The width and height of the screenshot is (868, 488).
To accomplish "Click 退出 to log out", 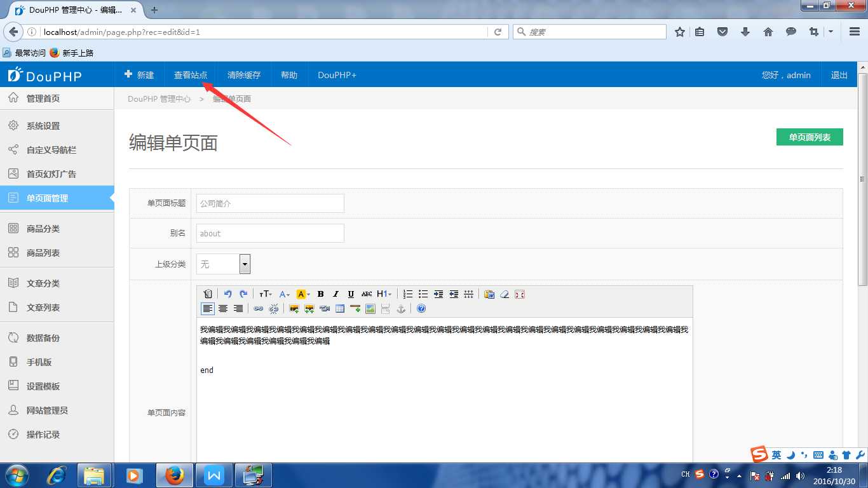I will (839, 75).
